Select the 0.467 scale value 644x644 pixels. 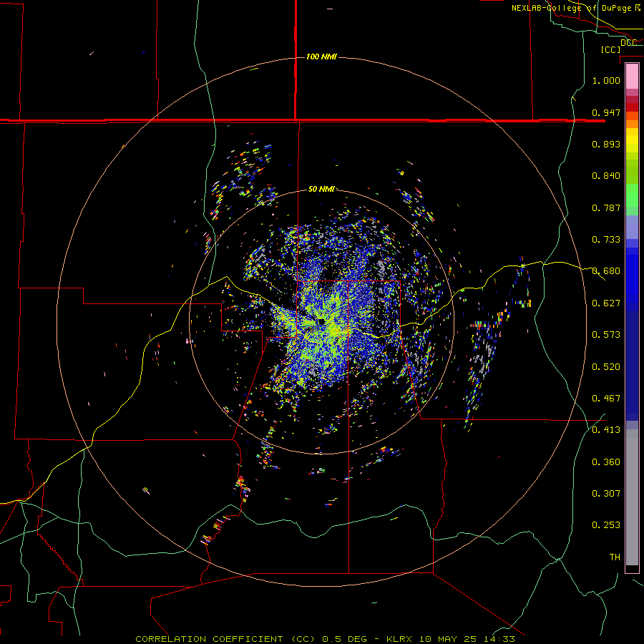coord(606,399)
